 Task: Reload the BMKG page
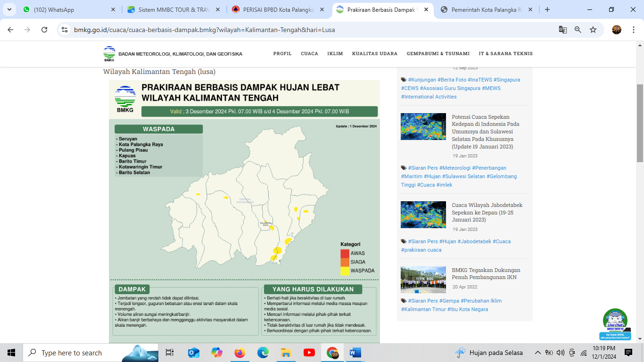click(x=44, y=30)
